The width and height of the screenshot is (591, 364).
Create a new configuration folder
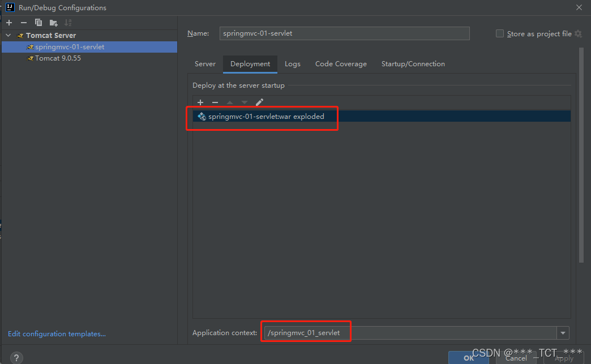tap(54, 23)
